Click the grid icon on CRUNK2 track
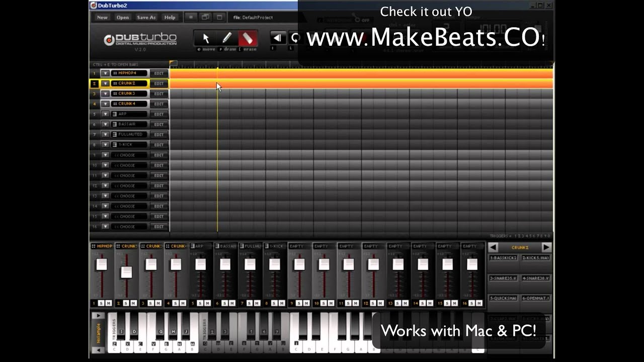The height and width of the screenshot is (362, 644). [x=115, y=83]
